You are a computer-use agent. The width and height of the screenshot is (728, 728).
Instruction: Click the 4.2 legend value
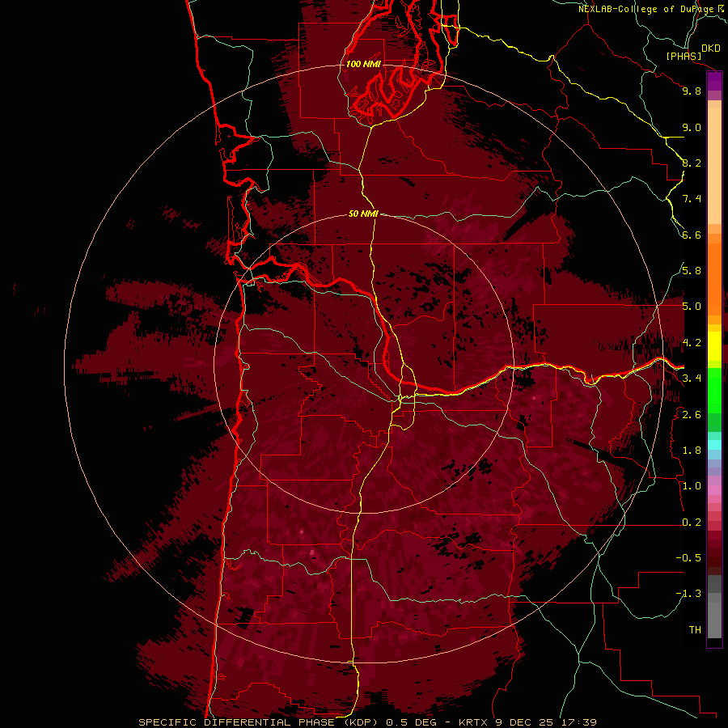tap(692, 343)
